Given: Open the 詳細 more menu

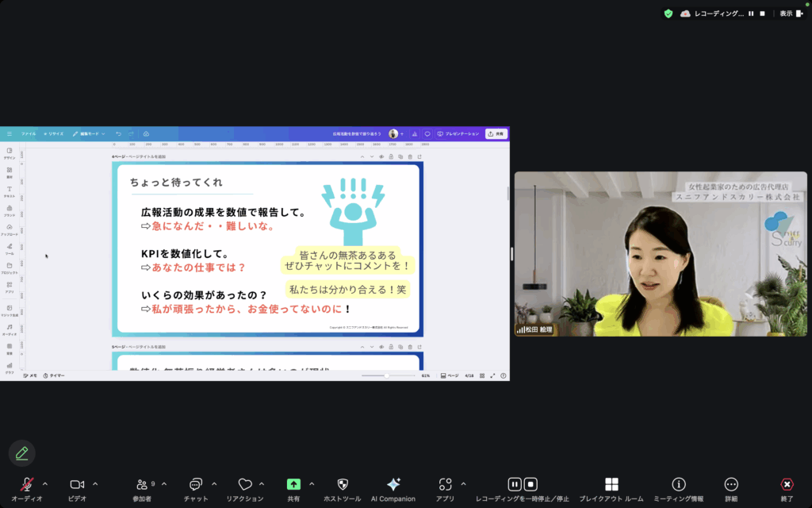Looking at the screenshot, I should coord(731,484).
